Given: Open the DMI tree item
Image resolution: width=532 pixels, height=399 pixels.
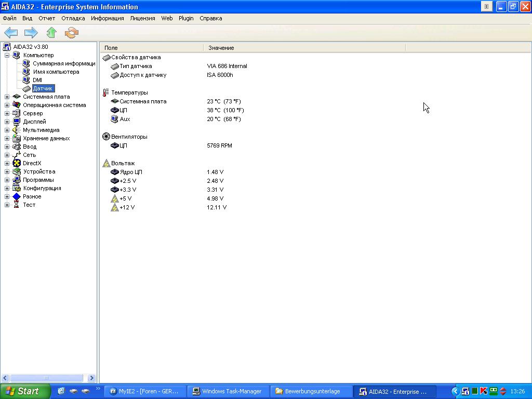Looking at the screenshot, I should point(37,80).
